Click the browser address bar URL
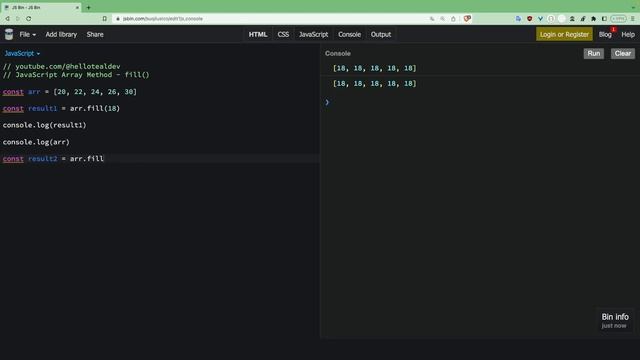This screenshot has width=640, height=360. [162, 19]
